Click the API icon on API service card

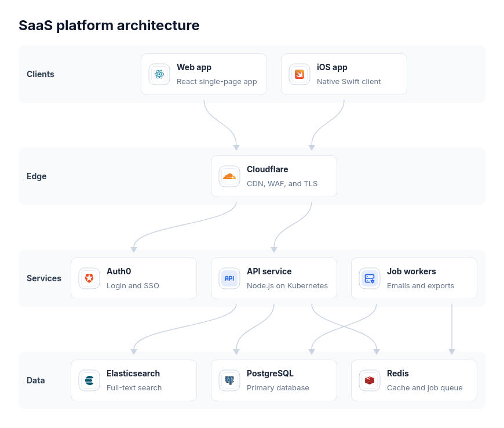[x=229, y=278]
